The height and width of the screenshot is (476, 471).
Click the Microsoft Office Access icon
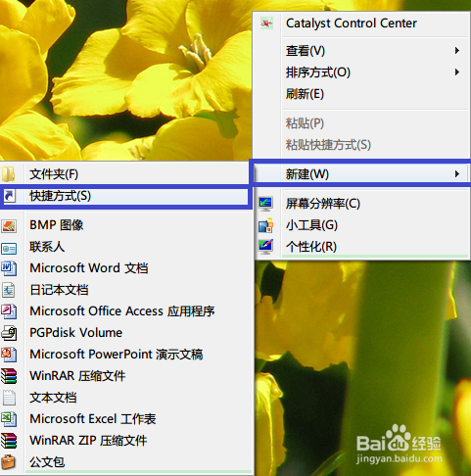9,311
